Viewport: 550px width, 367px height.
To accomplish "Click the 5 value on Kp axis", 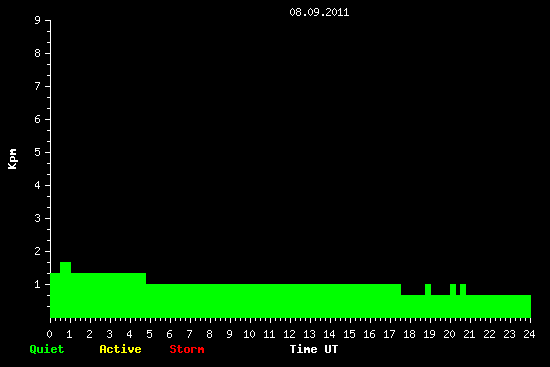I will click(38, 152).
